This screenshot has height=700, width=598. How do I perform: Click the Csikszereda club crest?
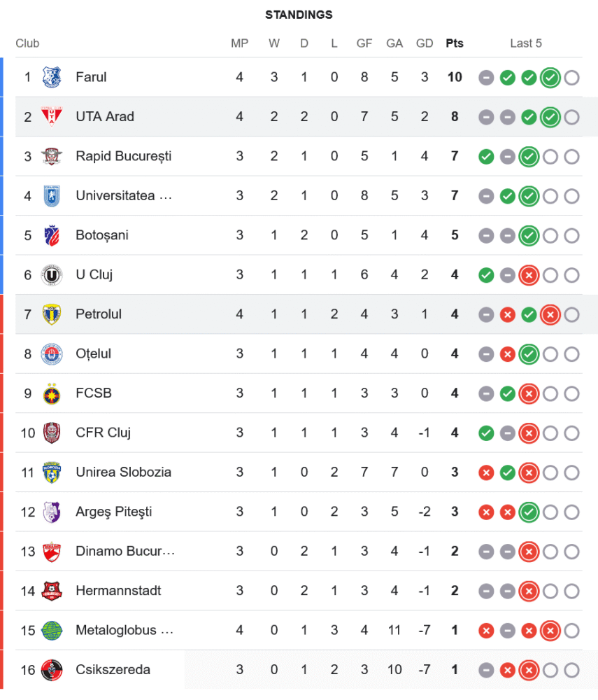point(52,670)
